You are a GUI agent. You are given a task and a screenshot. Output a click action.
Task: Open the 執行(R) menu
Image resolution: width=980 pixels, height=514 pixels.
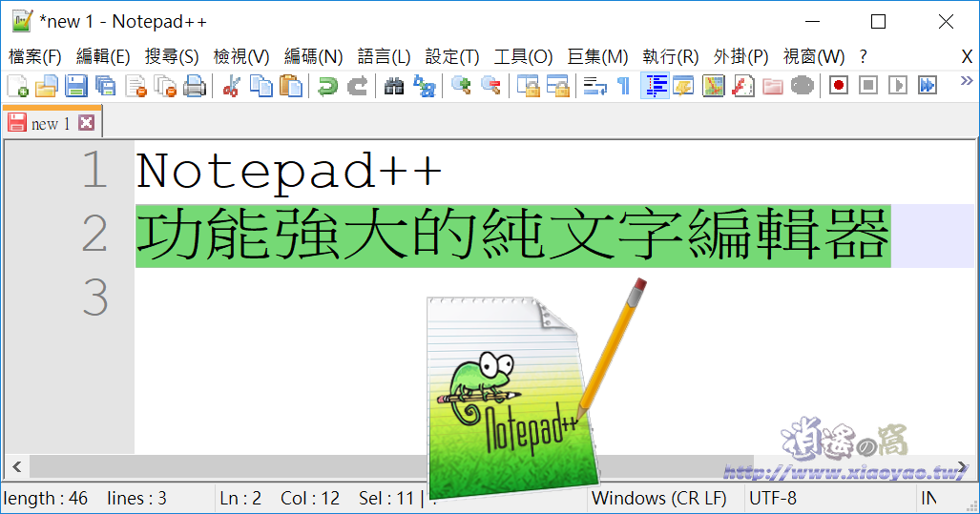point(671,57)
